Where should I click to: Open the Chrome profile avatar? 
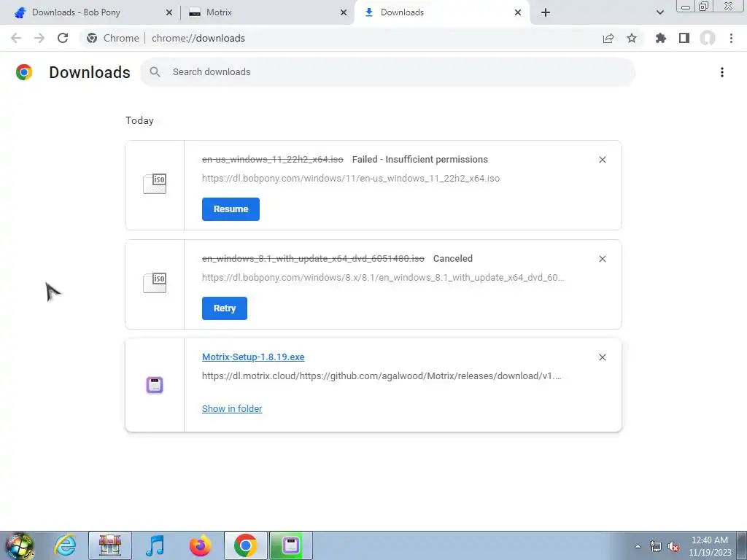pyautogui.click(x=708, y=38)
